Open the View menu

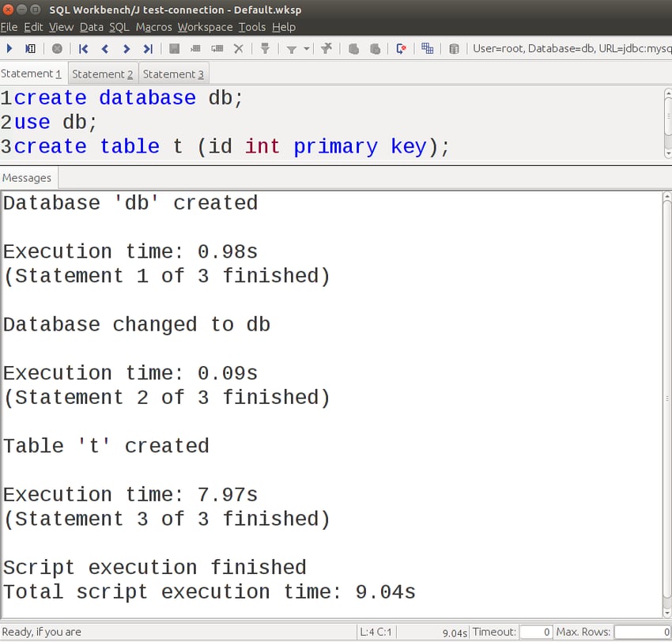[x=62, y=27]
